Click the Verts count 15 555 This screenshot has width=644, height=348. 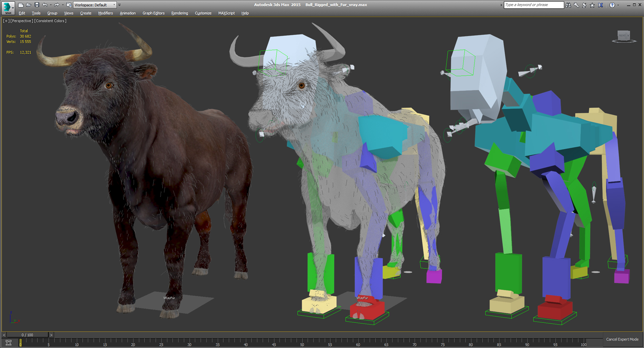pos(25,41)
